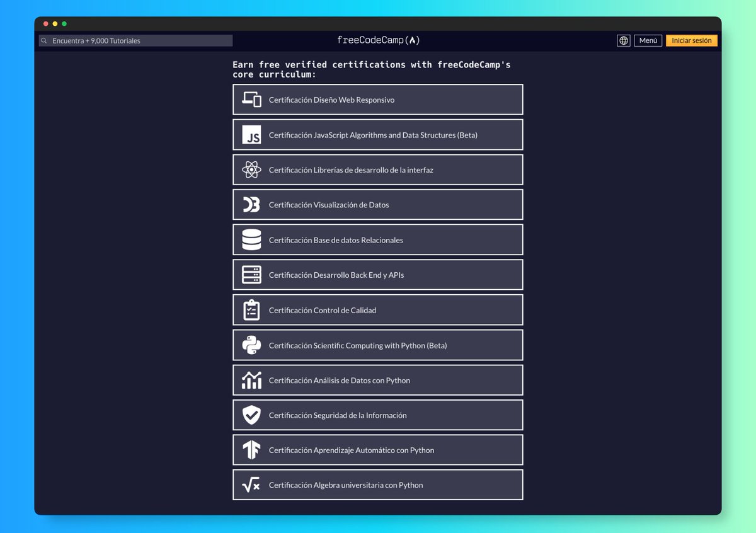This screenshot has width=756, height=533.
Task: Open JavaScript Algorithms and Data Structures certification
Action: point(378,135)
